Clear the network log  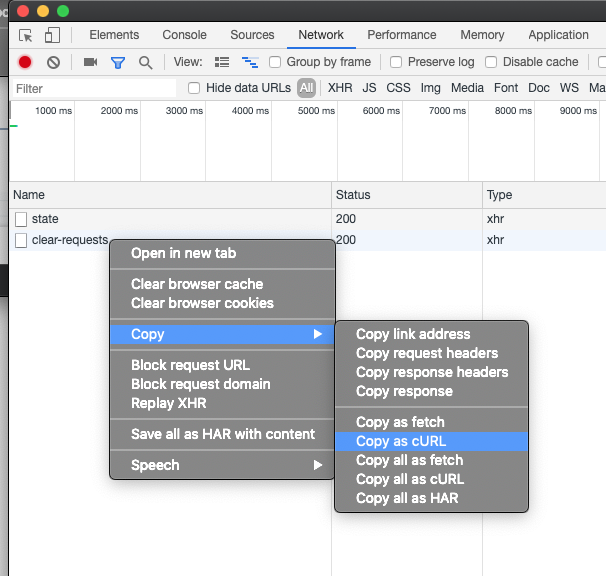click(53, 62)
